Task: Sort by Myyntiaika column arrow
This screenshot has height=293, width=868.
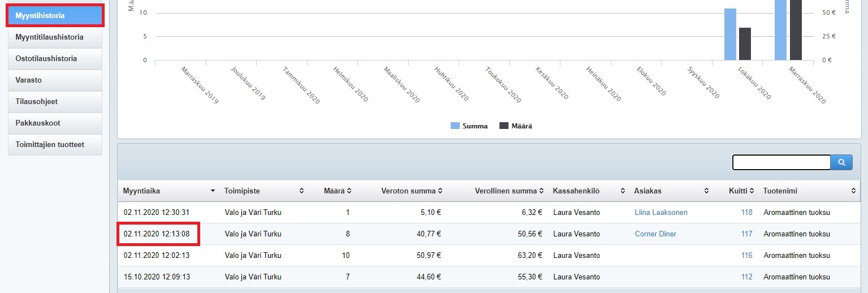Action: 213,191
